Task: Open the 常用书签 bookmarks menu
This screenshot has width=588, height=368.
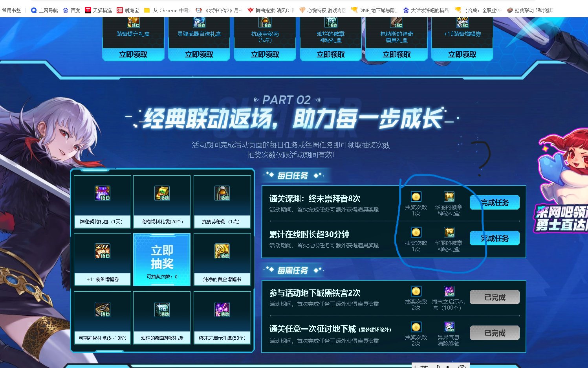Action: tap(12, 10)
